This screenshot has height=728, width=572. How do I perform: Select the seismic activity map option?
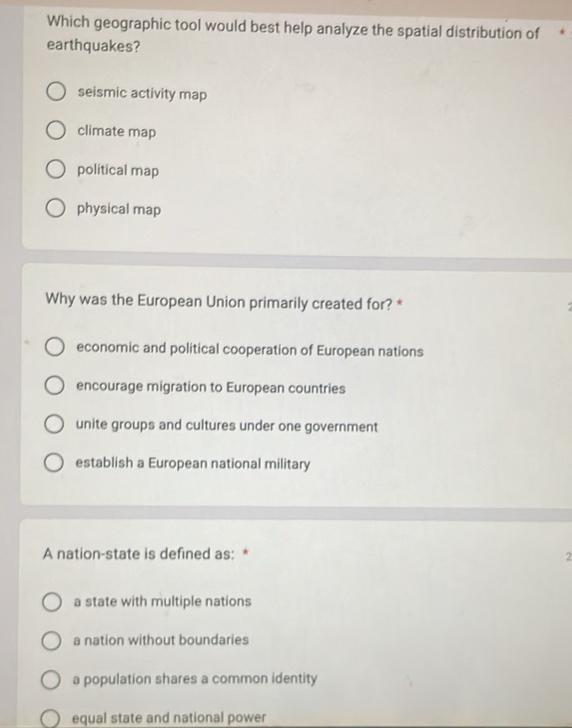(x=56, y=92)
